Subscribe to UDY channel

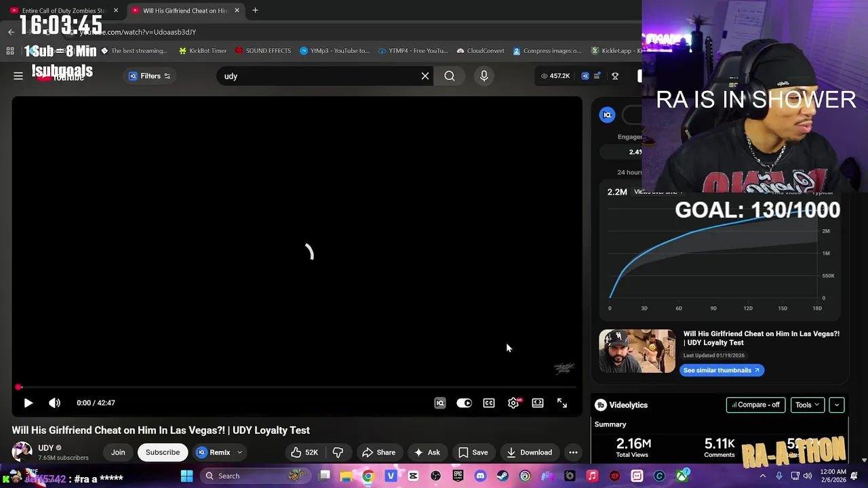(x=163, y=452)
